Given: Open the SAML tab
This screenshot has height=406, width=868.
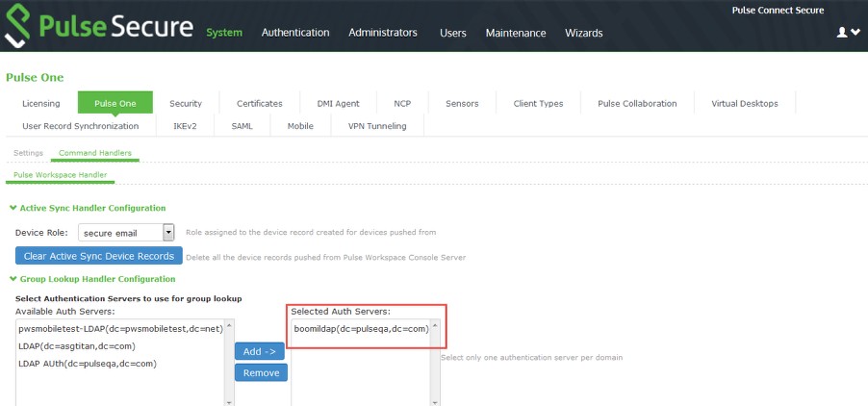Looking at the screenshot, I should coord(242,126).
